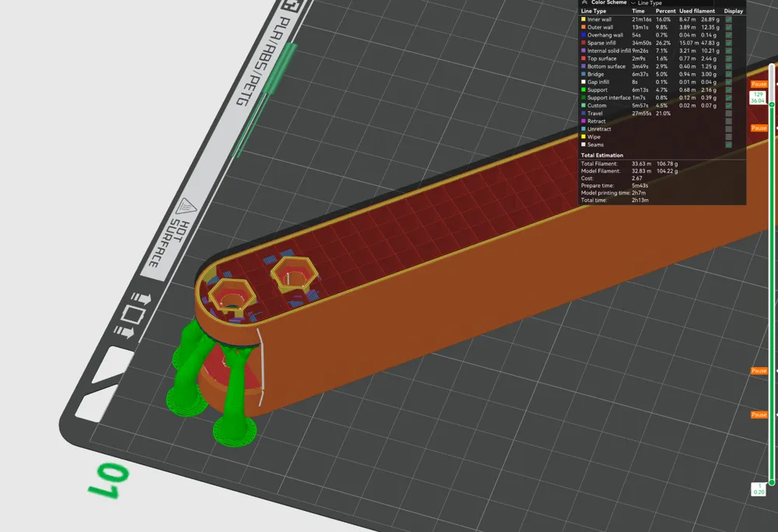Click the Travel color swatch
The height and width of the screenshot is (532, 778).
point(583,114)
